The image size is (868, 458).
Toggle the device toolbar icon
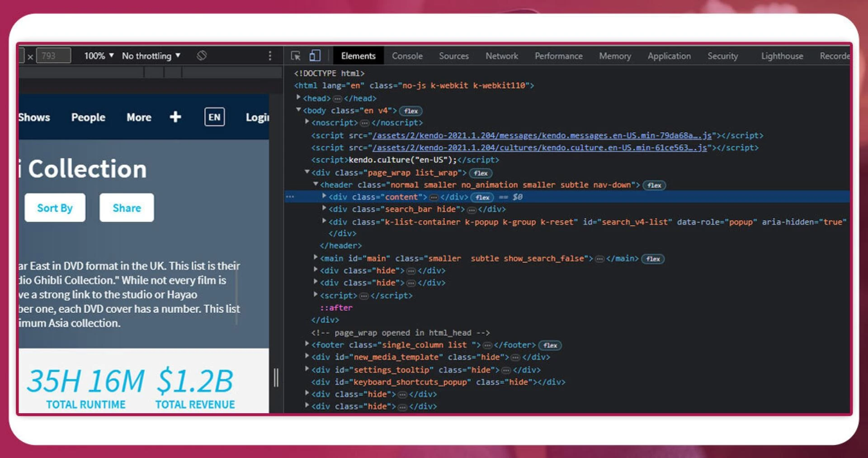point(315,56)
